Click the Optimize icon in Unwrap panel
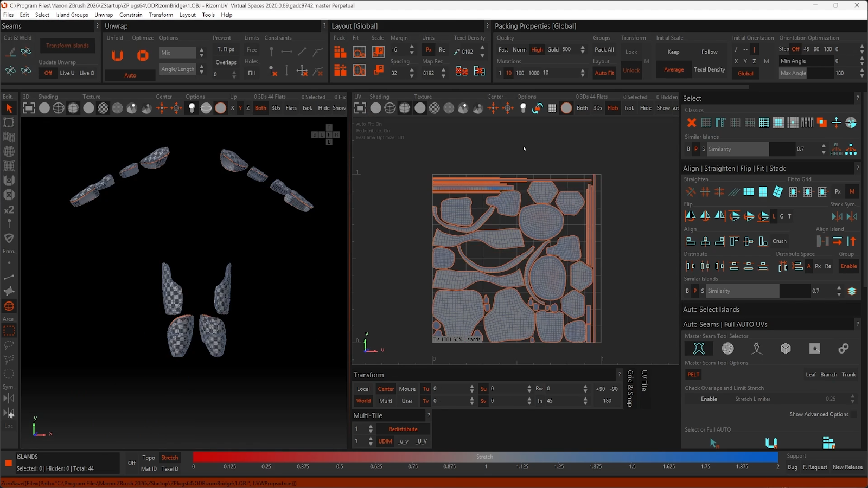 tap(143, 55)
